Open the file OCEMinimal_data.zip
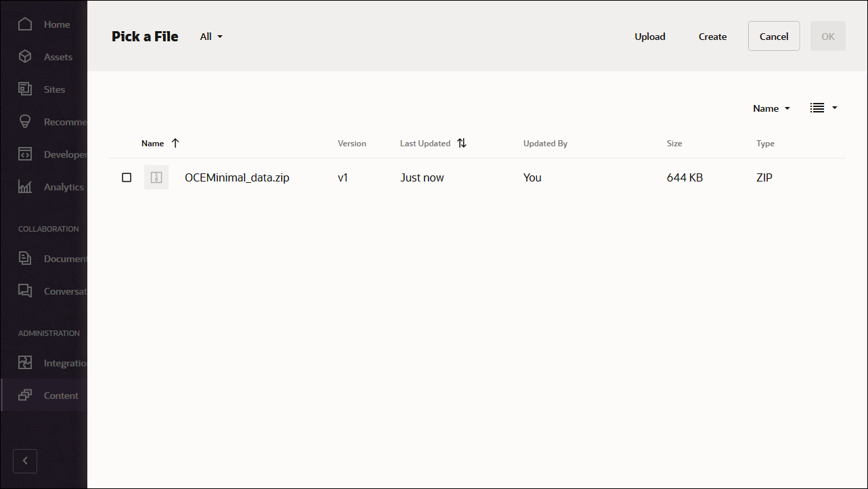 (237, 177)
